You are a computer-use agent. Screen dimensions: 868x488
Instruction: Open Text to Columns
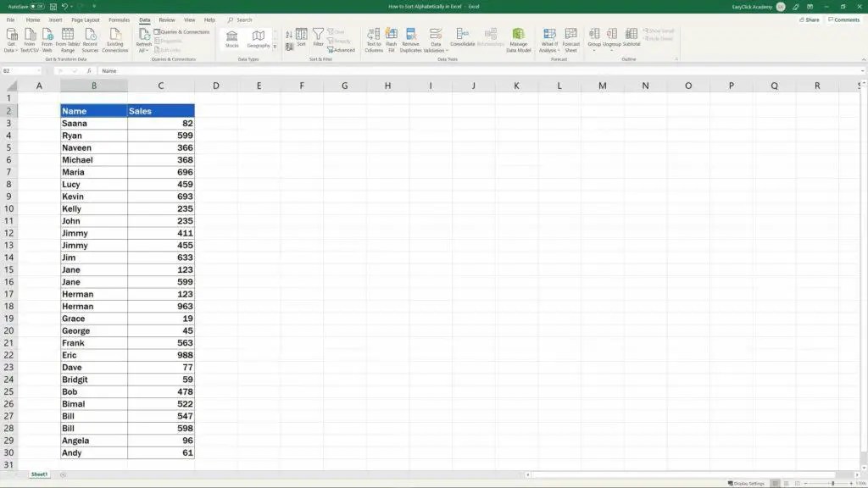pos(373,42)
